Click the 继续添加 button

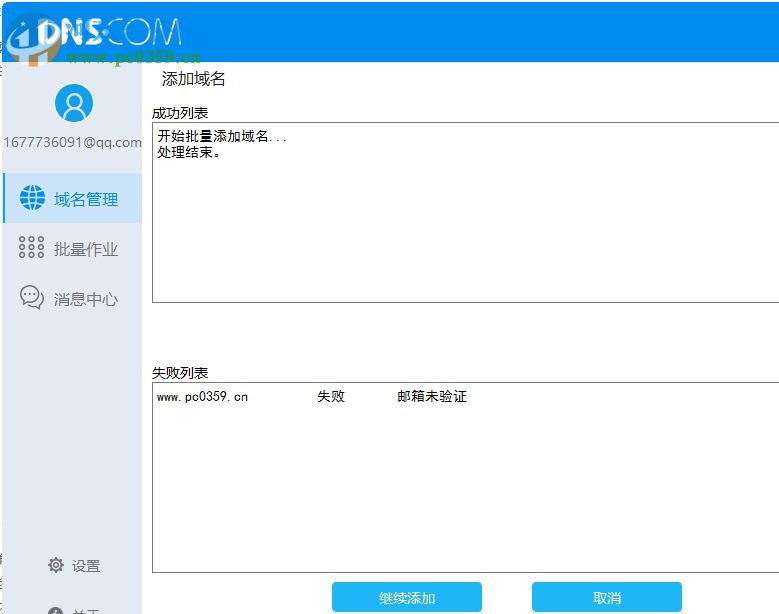407,597
